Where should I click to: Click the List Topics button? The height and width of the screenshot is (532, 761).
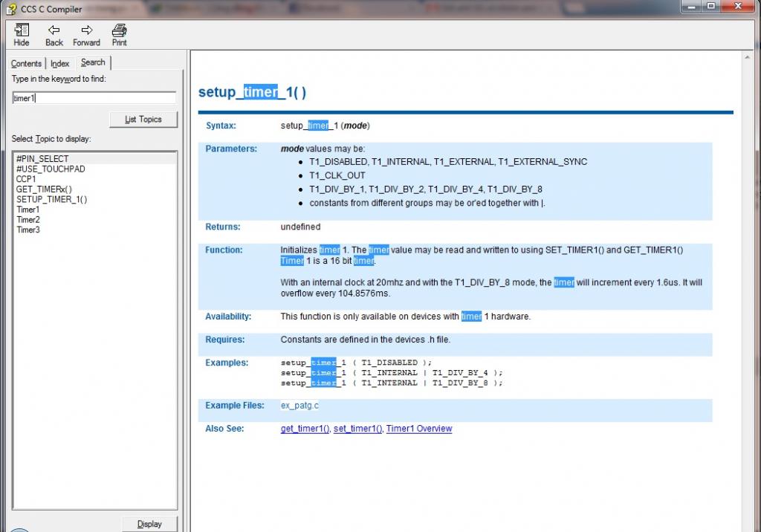pos(143,120)
